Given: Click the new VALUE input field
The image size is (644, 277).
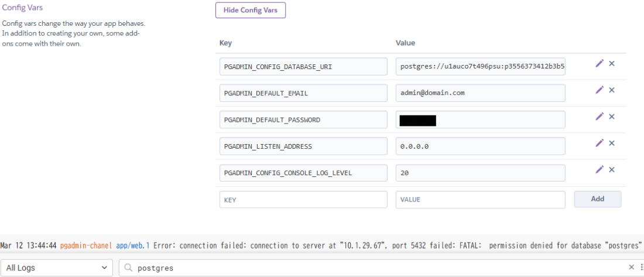Looking at the screenshot, I should point(480,200).
